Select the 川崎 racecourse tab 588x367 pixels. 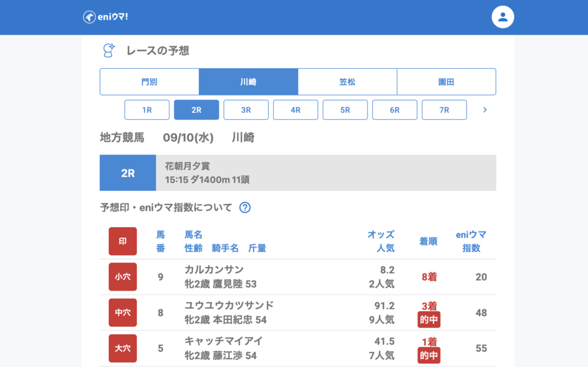[248, 82]
